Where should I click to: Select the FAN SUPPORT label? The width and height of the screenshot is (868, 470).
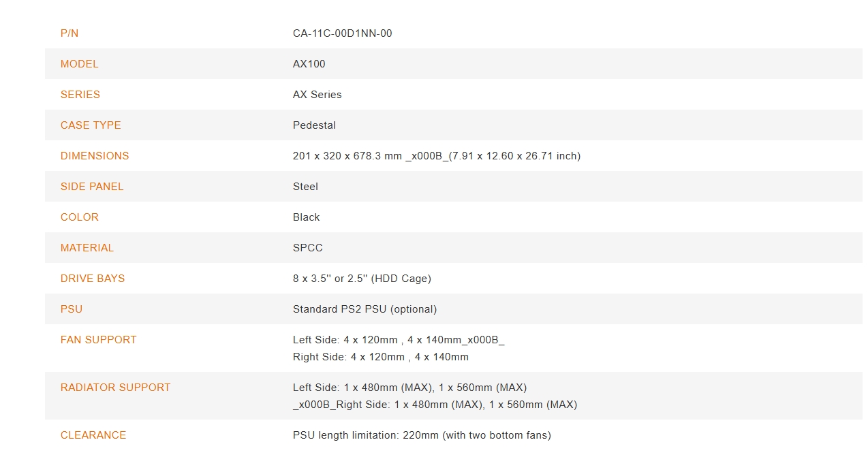(x=99, y=340)
